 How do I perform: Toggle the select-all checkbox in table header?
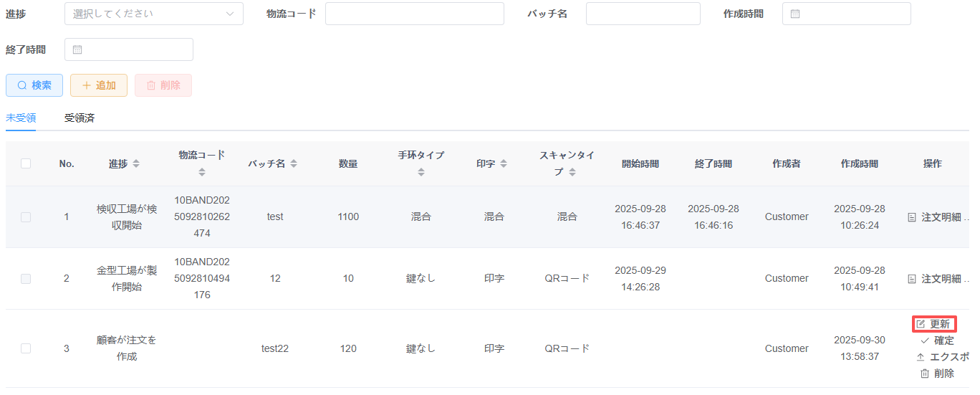(x=26, y=163)
